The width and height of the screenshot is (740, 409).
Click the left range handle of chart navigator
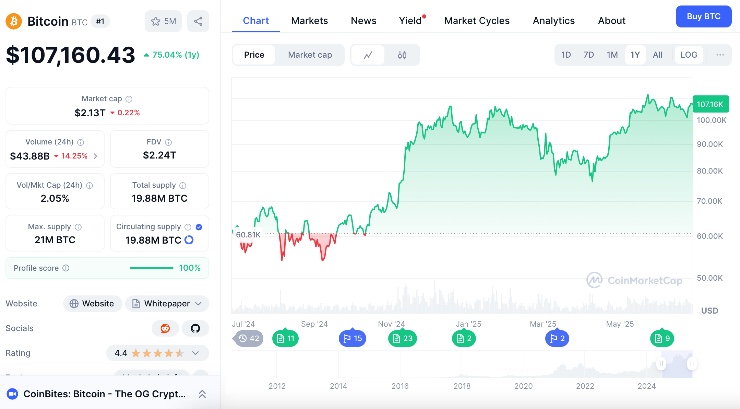click(x=661, y=364)
